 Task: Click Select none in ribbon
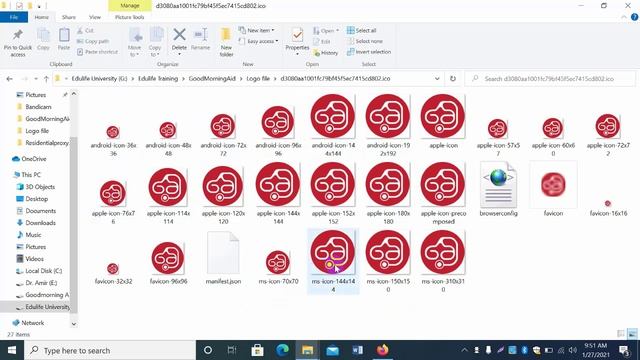click(365, 41)
